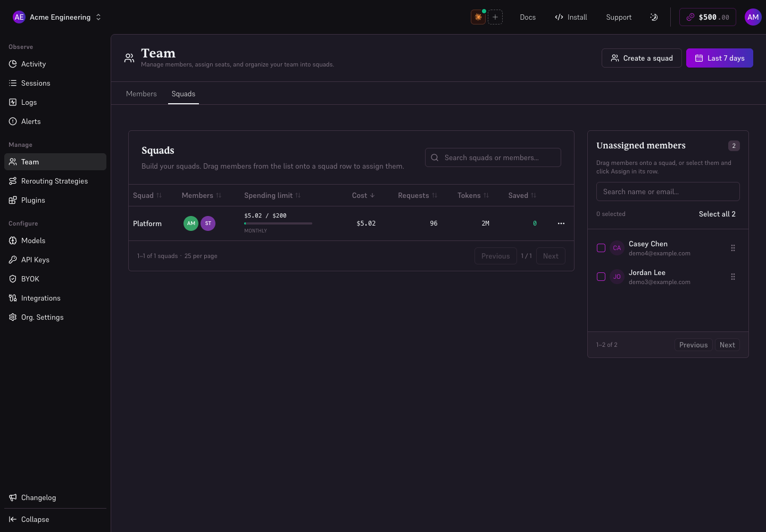This screenshot has height=532, width=766.
Task: Open the Platform squad three-dot menu
Action: pyautogui.click(x=561, y=223)
